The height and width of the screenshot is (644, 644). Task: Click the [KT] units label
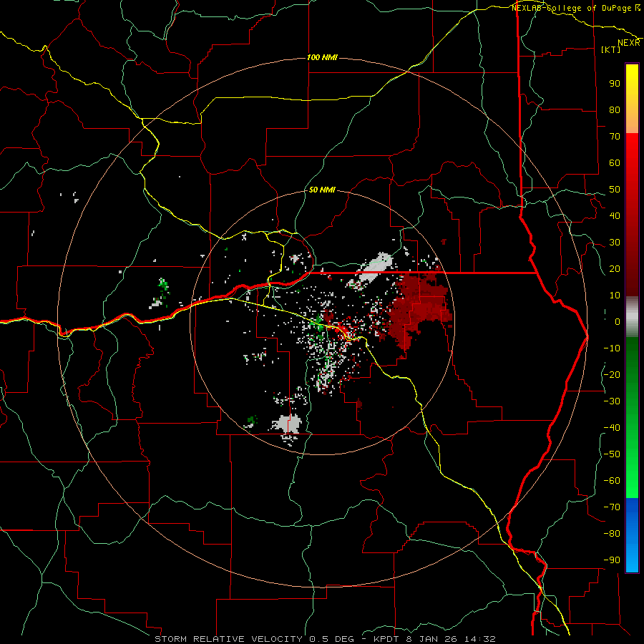point(611,49)
